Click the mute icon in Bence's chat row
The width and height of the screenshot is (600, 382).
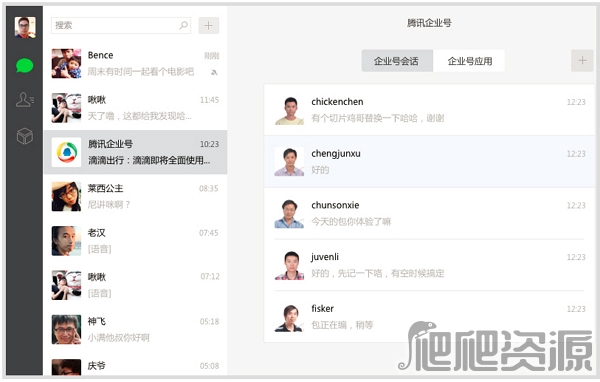(x=214, y=72)
